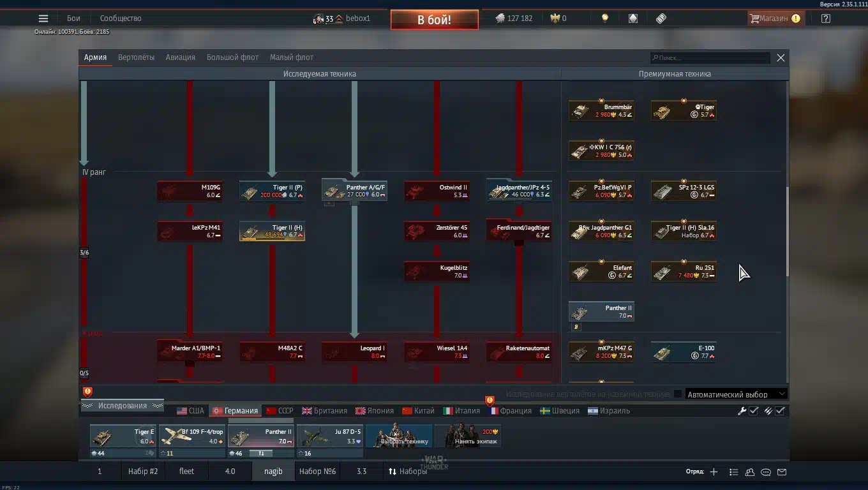
Task: Click the silver lions balance 127 182
Action: (514, 19)
